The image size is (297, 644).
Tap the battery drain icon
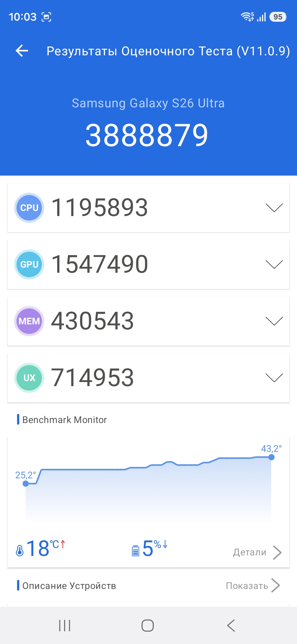coord(135,550)
